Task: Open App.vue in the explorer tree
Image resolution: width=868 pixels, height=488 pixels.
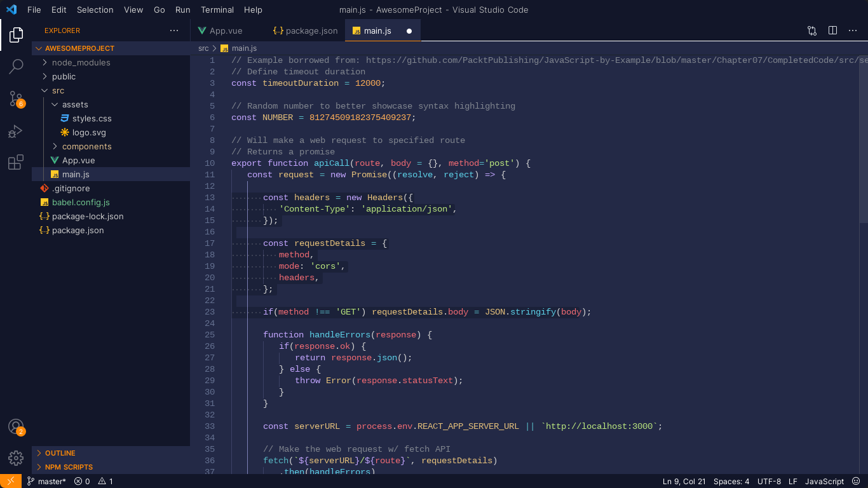Action: [x=111, y=160]
